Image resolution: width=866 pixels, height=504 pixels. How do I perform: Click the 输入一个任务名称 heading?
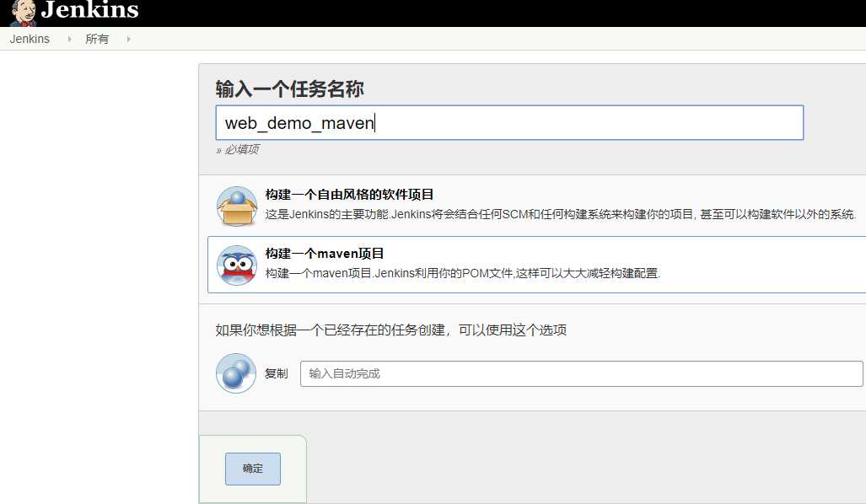pyautogui.click(x=290, y=88)
